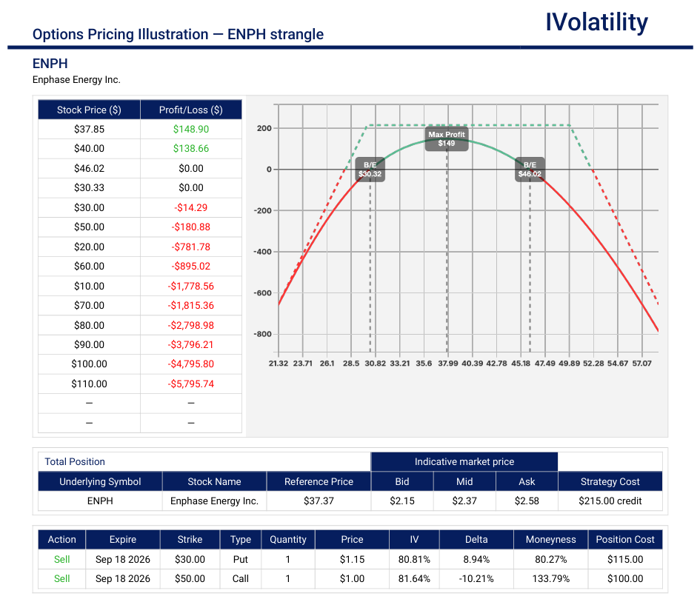Click Sell action in the Put row

click(x=61, y=560)
